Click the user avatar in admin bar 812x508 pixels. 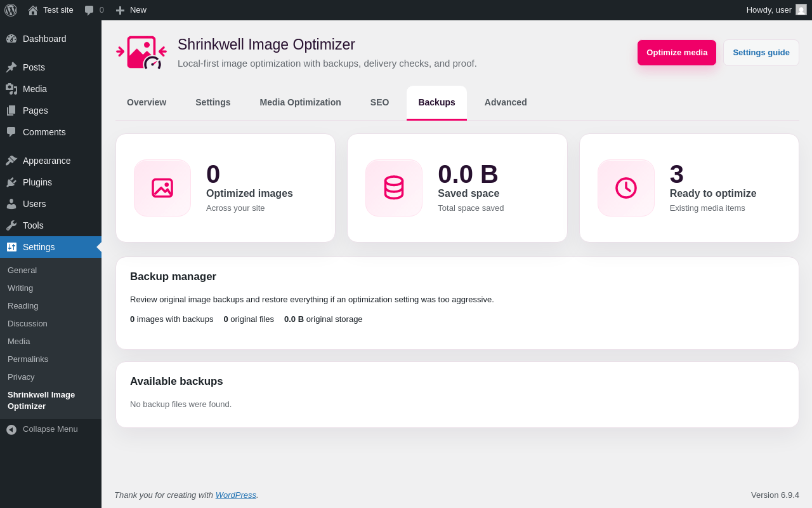click(801, 10)
